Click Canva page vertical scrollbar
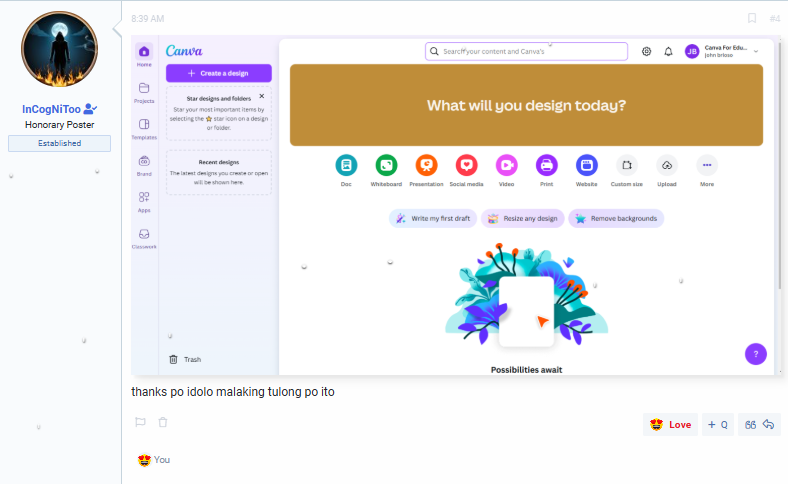The height and width of the screenshot is (484, 788). pos(779,166)
